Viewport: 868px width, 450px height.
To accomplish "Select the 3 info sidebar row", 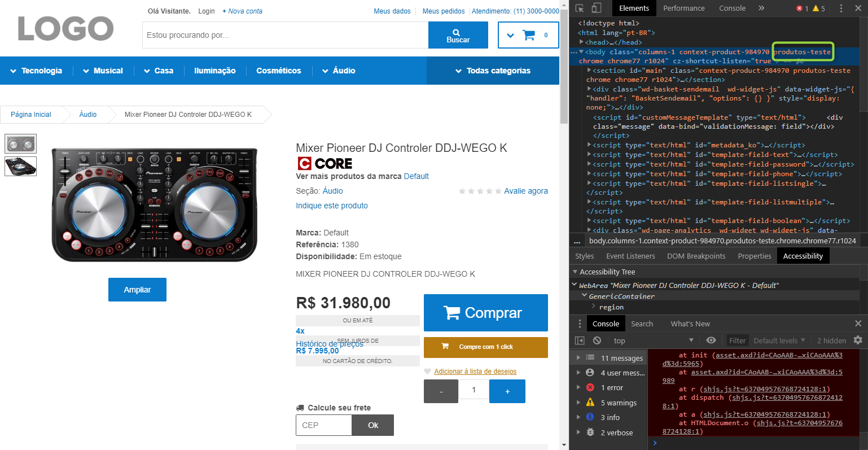I will pos(609,417).
